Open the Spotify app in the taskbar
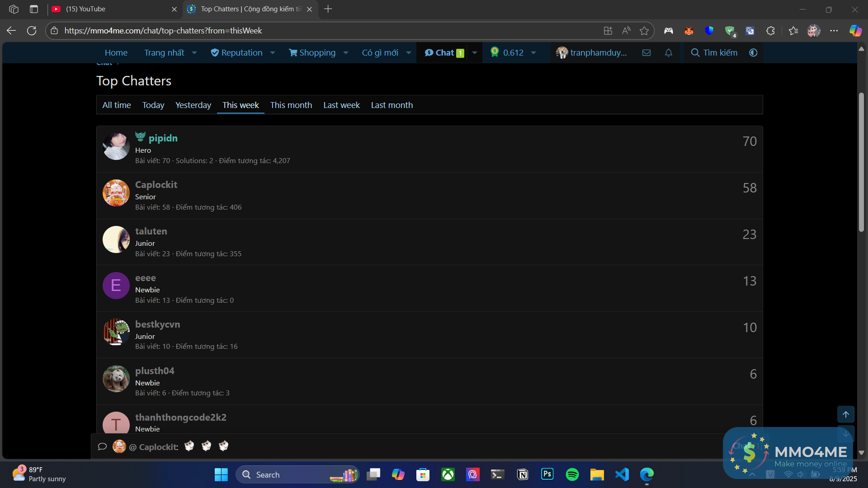 [572, 474]
